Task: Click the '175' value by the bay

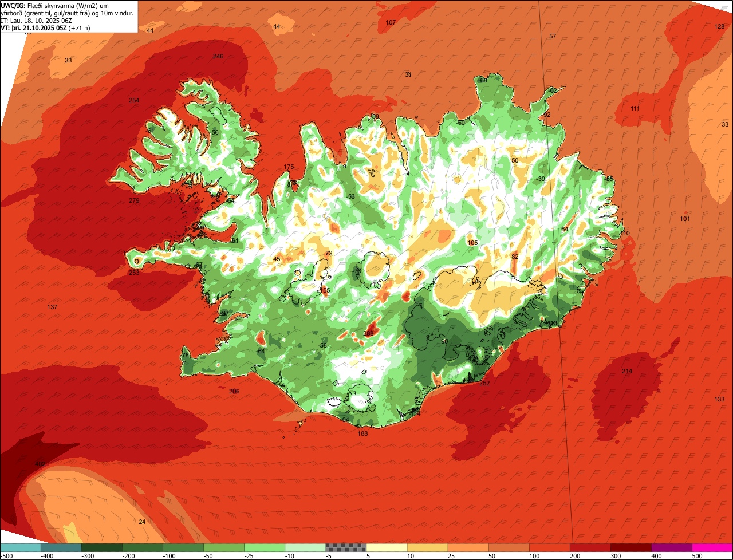Action: (289, 167)
